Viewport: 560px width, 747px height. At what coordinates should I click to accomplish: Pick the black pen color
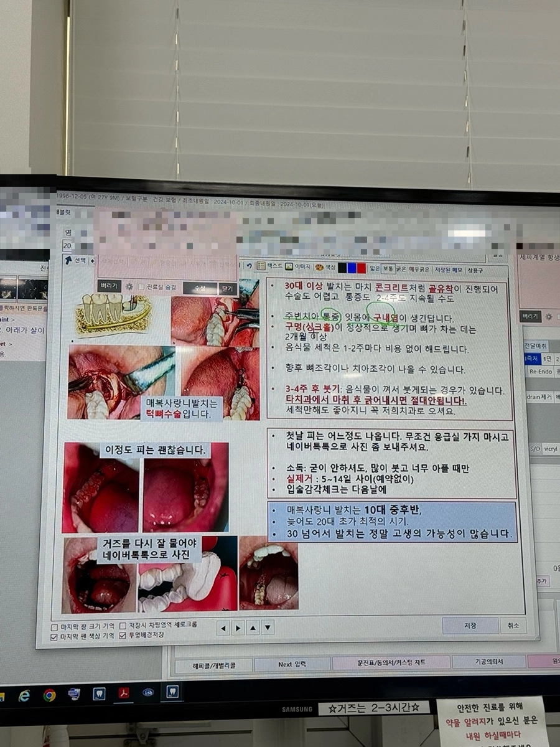342,268
